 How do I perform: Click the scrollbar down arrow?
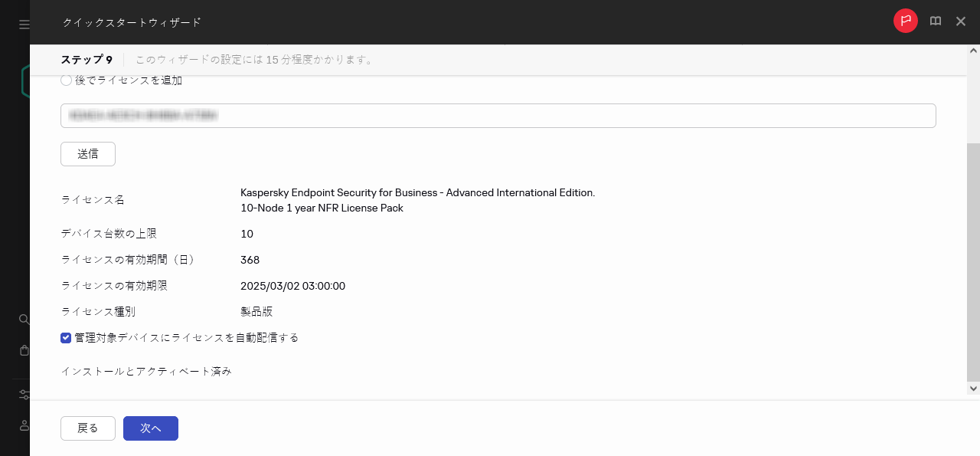pyautogui.click(x=973, y=389)
